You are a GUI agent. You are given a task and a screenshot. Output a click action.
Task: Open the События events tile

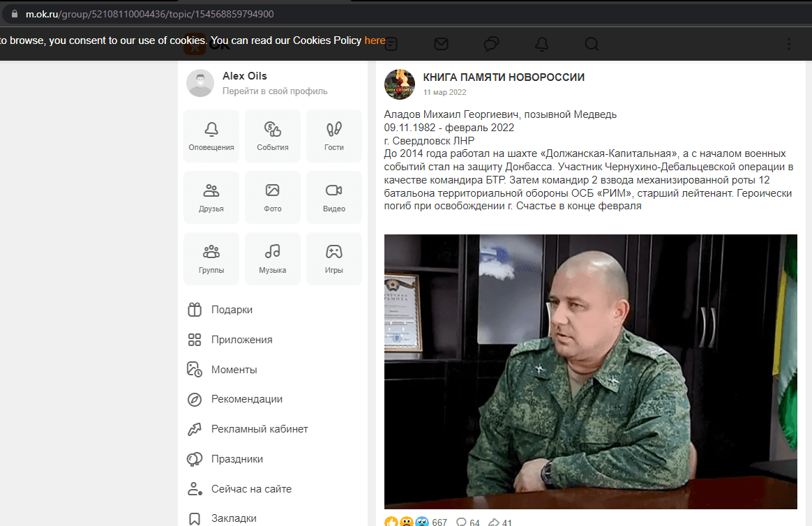point(272,136)
